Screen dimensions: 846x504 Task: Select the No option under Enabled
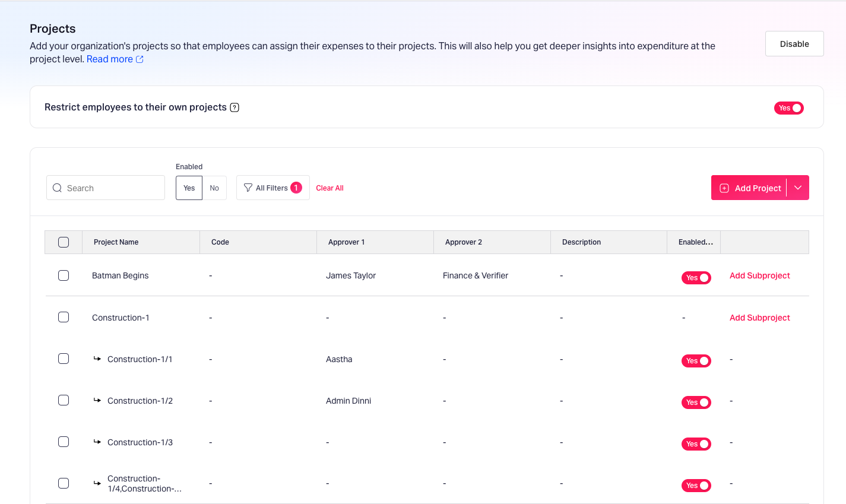tap(214, 188)
